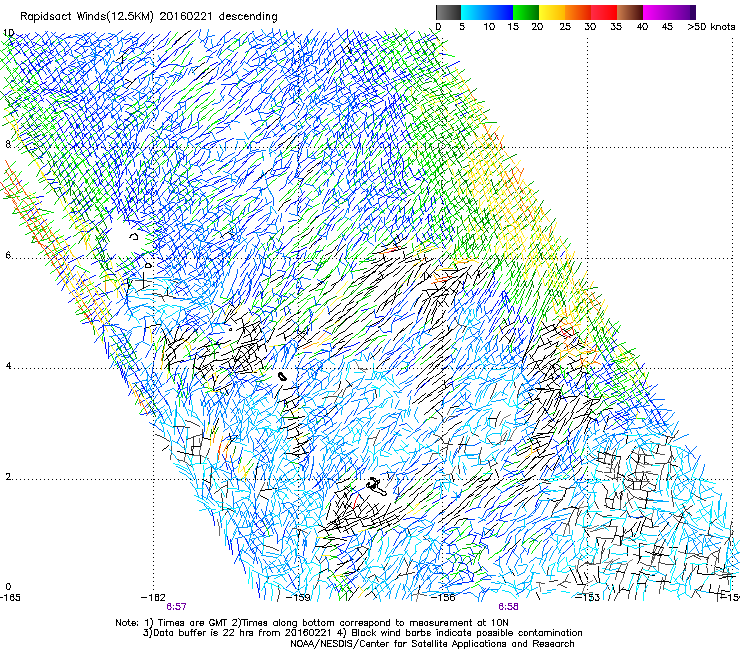Click the '30' legend scale label
Image resolution: width=740 pixels, height=650 pixels.
point(590,27)
